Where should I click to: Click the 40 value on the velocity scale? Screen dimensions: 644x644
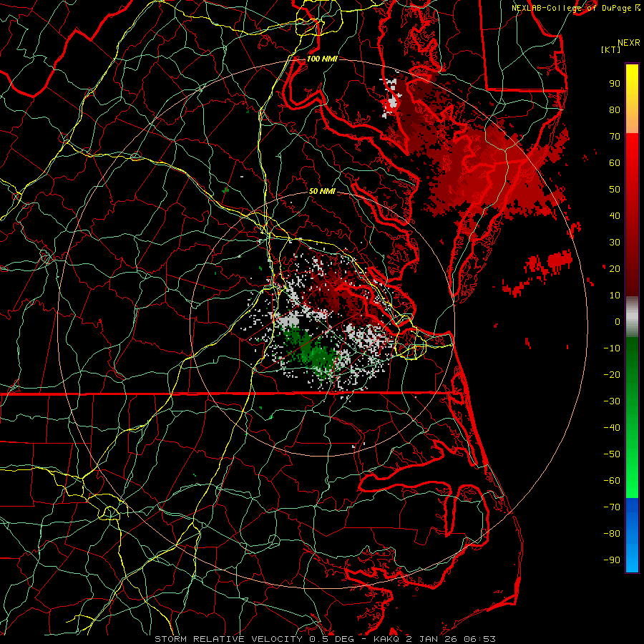click(x=615, y=215)
